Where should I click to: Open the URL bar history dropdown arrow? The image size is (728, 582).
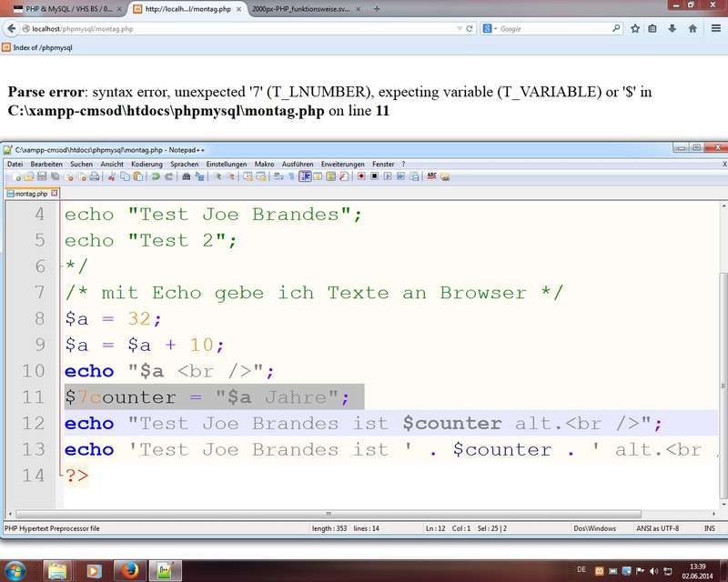[x=458, y=28]
